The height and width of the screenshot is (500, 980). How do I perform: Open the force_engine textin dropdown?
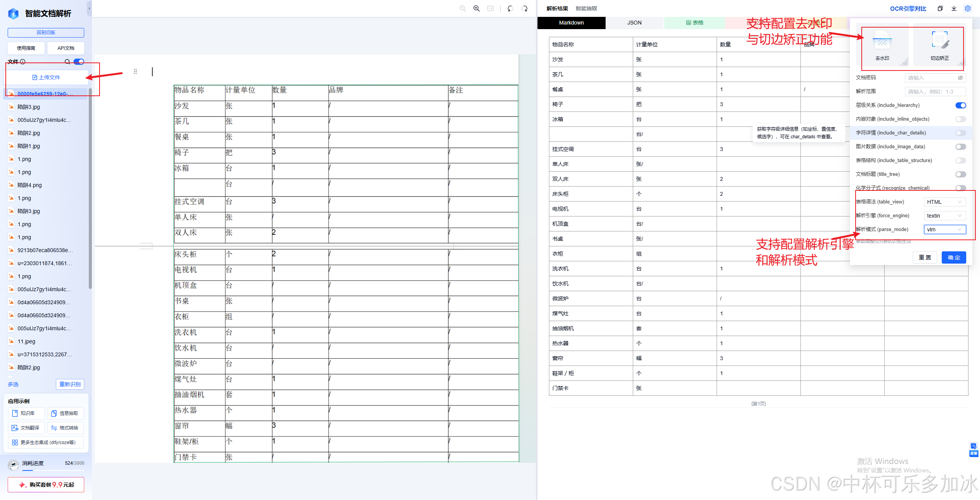pyautogui.click(x=945, y=216)
